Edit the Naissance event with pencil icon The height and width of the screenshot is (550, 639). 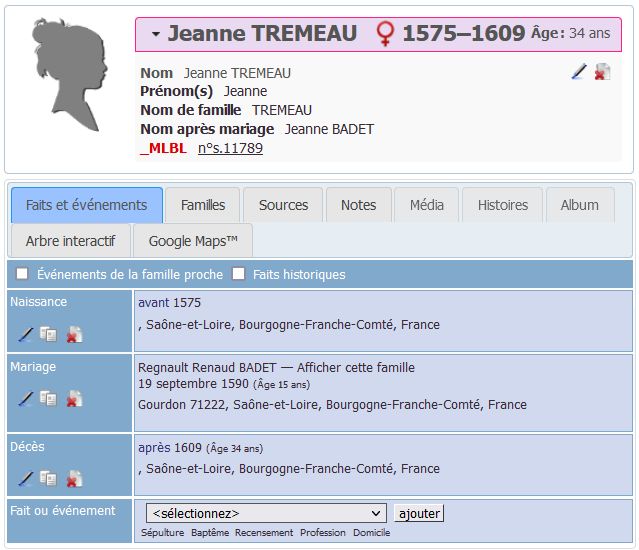[x=26, y=334]
